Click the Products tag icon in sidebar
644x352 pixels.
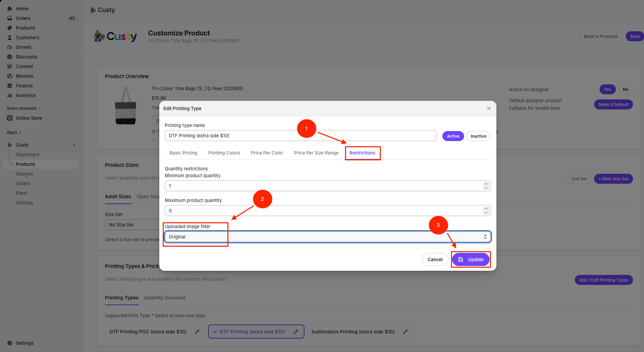point(10,28)
